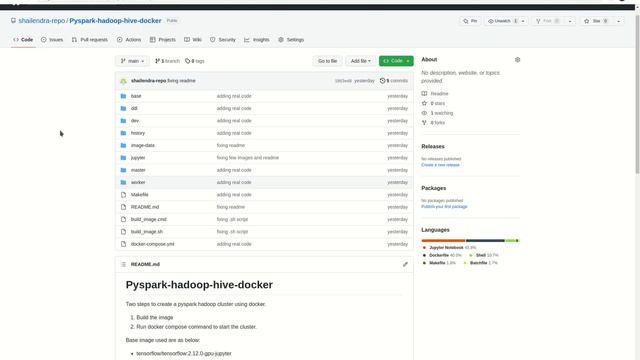Screen dimensions: 640x360
Task: Open the Insights tab
Action: click(x=257, y=40)
